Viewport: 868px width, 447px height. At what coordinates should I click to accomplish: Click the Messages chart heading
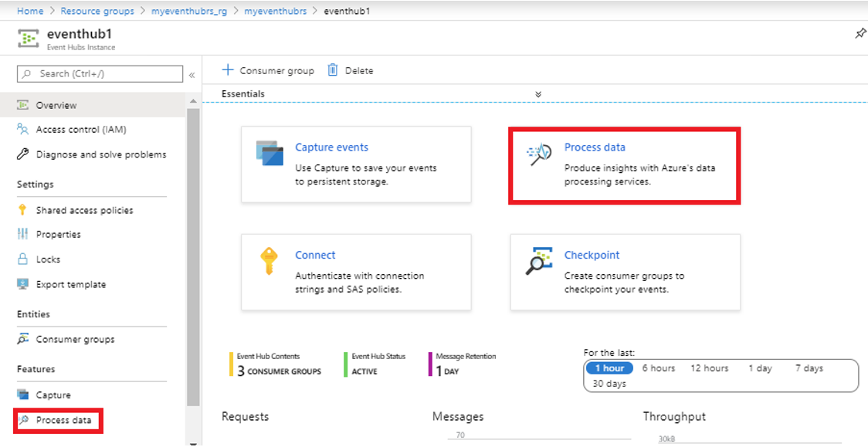coord(458,417)
